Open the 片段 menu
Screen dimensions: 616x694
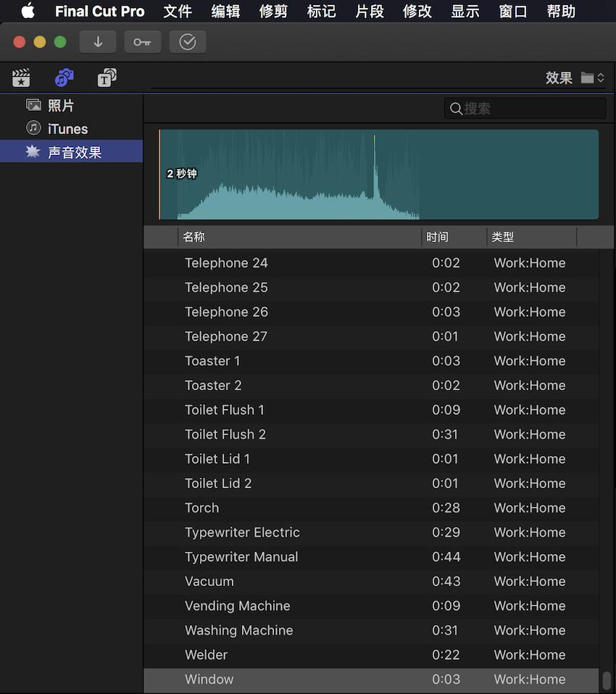(370, 11)
